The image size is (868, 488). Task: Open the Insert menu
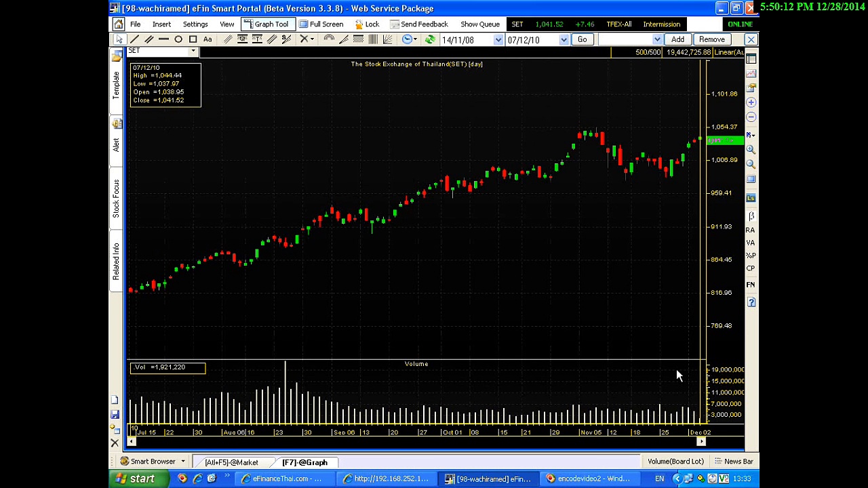(x=161, y=24)
